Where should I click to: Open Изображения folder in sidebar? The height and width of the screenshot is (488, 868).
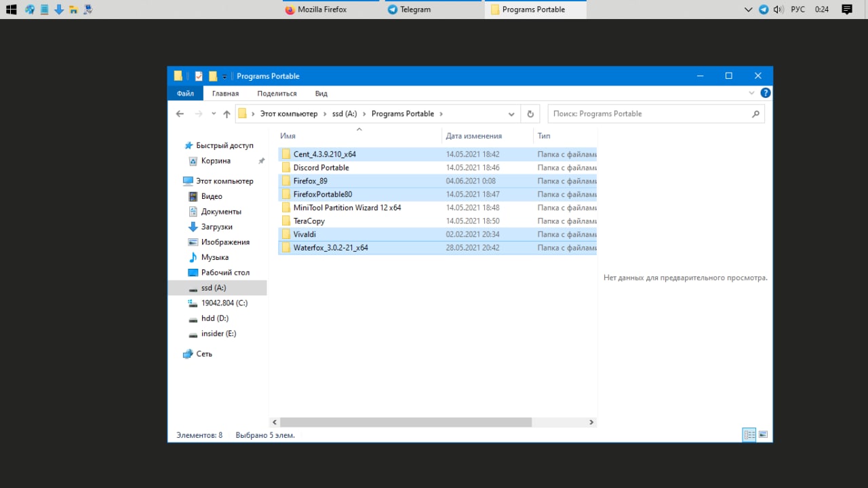tap(218, 242)
